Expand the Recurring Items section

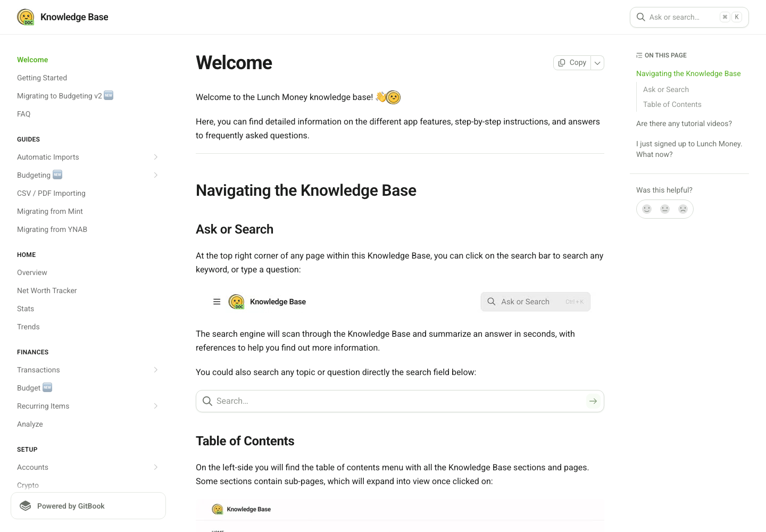tap(156, 406)
